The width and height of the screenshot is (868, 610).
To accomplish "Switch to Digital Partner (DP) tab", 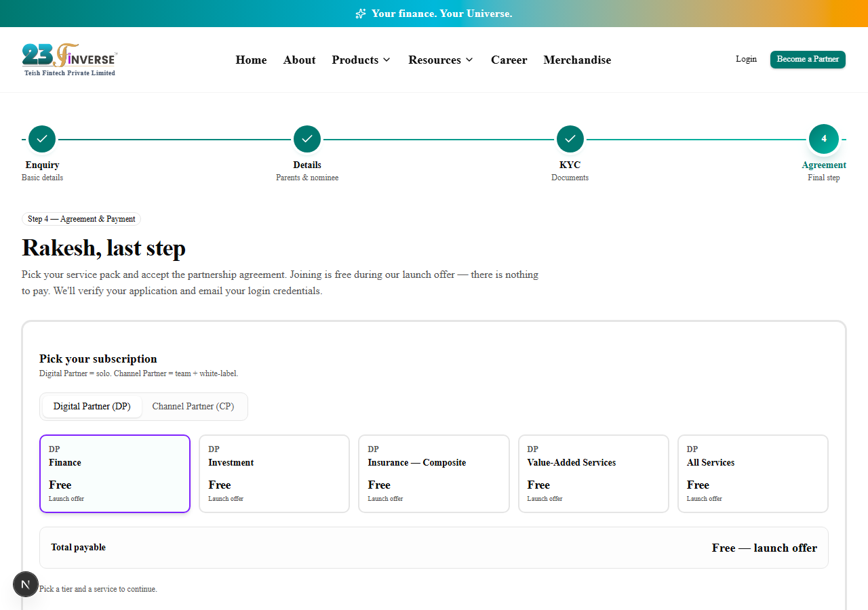I will tap(92, 407).
